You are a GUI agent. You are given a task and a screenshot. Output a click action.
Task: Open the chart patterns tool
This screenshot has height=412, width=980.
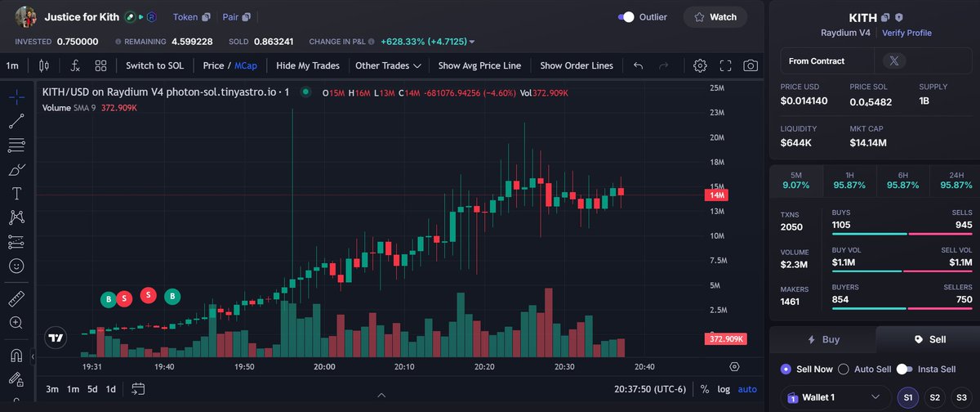(16, 217)
